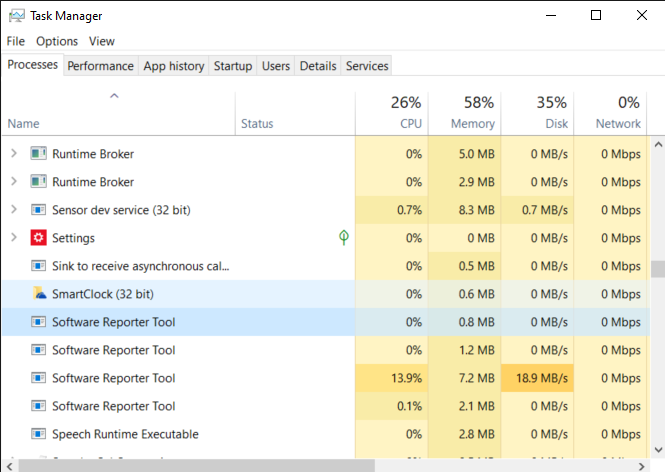Screen dimensions: 665x472
Task: Switch to the Users tab
Action: pos(276,66)
